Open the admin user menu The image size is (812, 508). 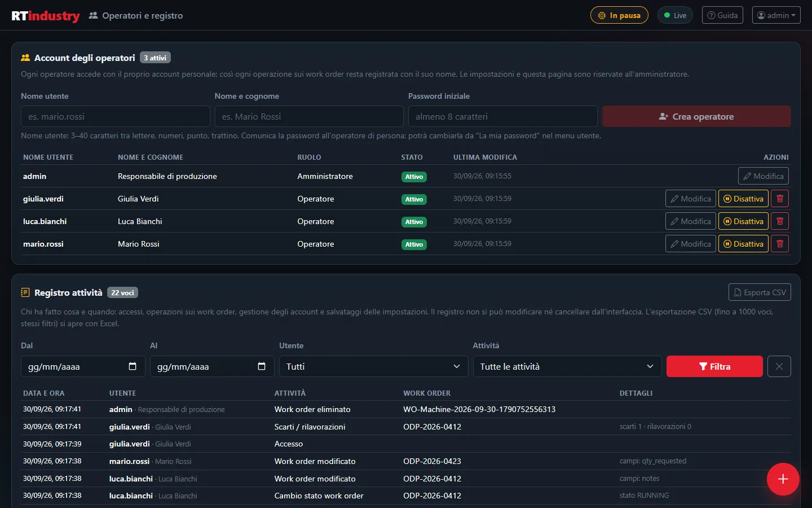click(x=776, y=15)
